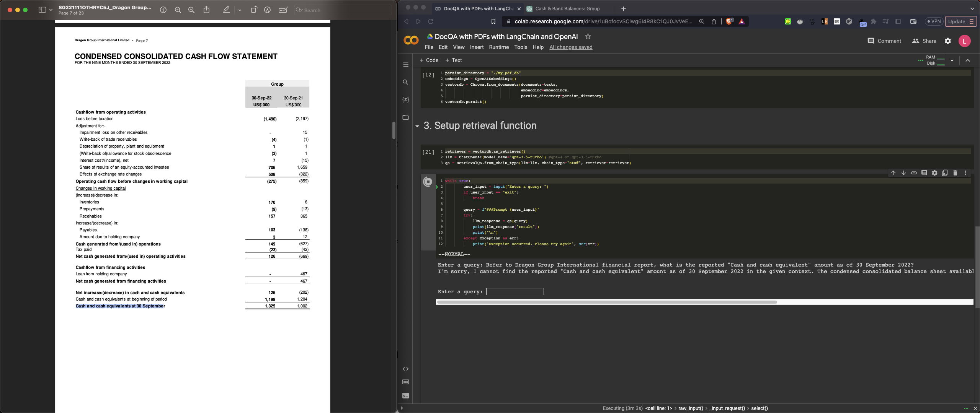
Task: Open the variables inspector panel
Action: pos(405,100)
